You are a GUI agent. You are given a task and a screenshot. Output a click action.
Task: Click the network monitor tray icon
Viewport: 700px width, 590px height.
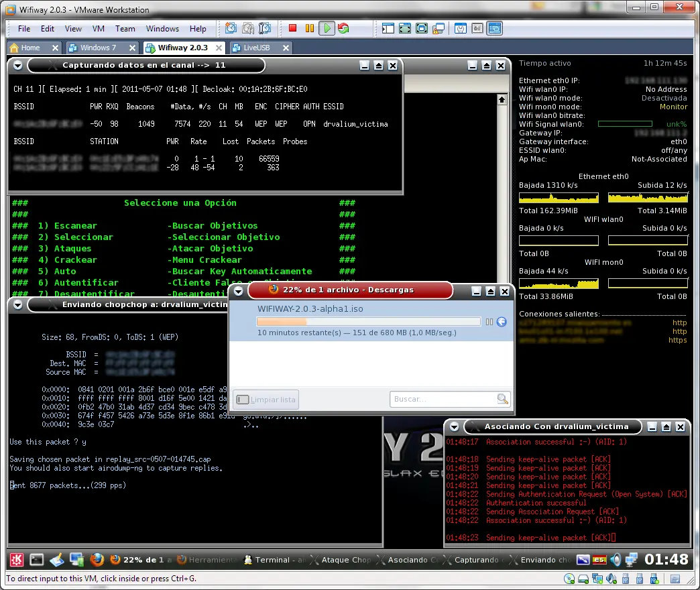(632, 559)
